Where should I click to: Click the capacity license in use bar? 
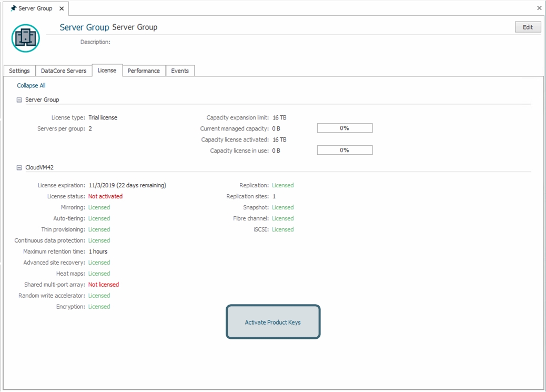[x=345, y=150]
